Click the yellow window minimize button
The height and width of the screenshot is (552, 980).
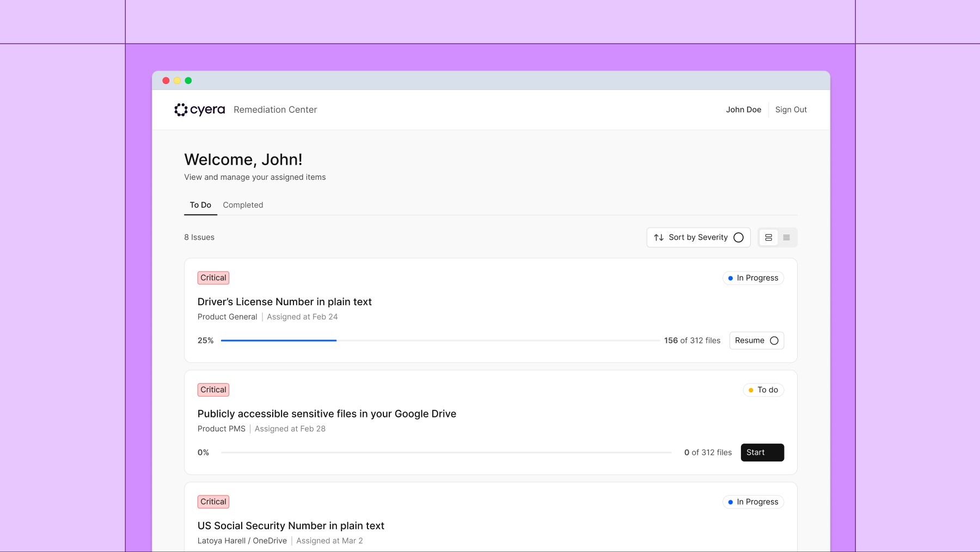[x=177, y=81]
